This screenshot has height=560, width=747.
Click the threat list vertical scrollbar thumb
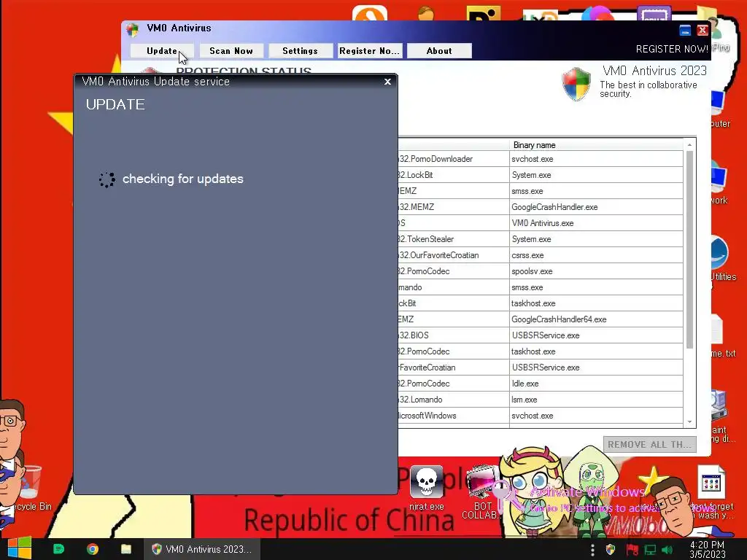(689, 249)
